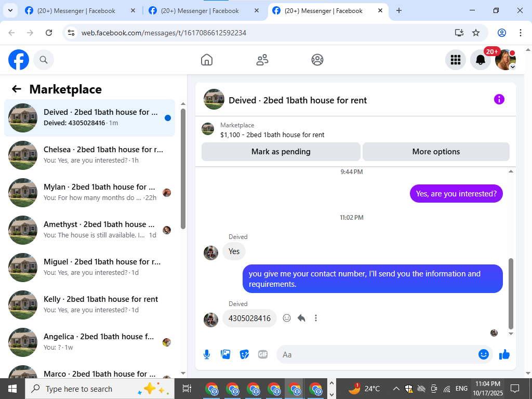Open a new browser tab
This screenshot has height=399, width=532.
(399, 11)
